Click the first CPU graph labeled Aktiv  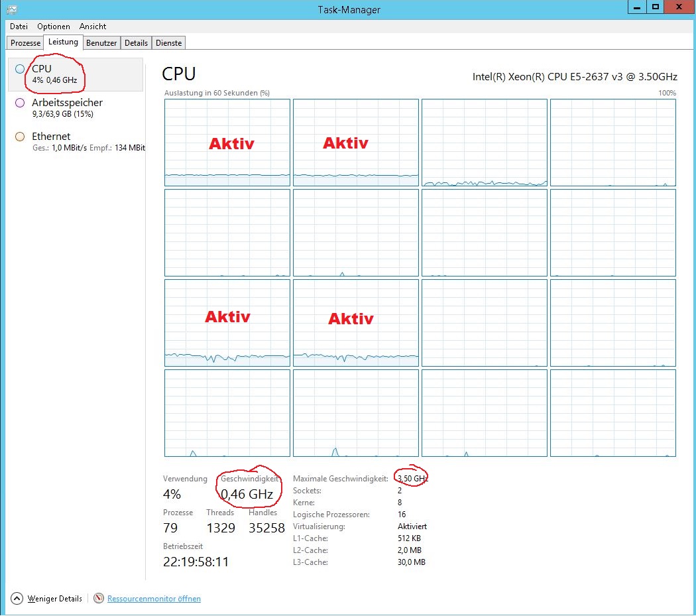tap(227, 143)
